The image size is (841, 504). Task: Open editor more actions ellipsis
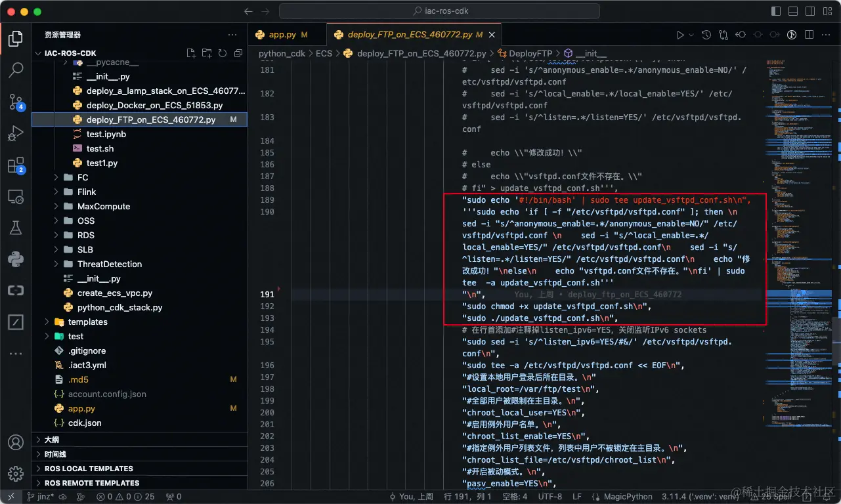(x=826, y=35)
